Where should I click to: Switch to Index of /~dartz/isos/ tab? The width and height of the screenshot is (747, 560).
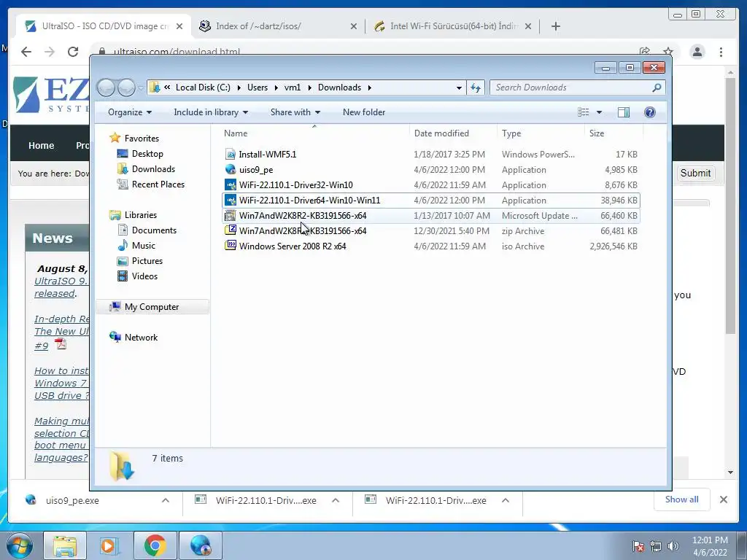pyautogui.click(x=279, y=26)
